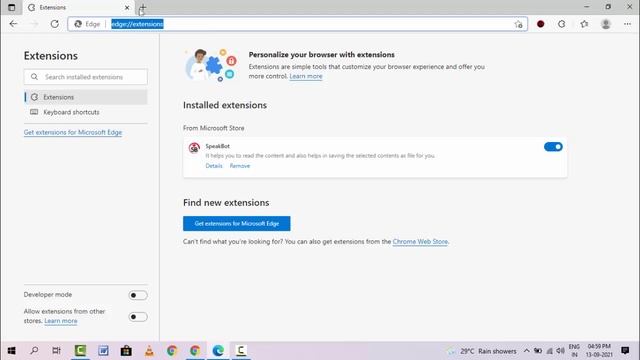Viewport: 640px width, 360px height.
Task: Open Learn more link under Personalize heading
Action: click(306, 76)
